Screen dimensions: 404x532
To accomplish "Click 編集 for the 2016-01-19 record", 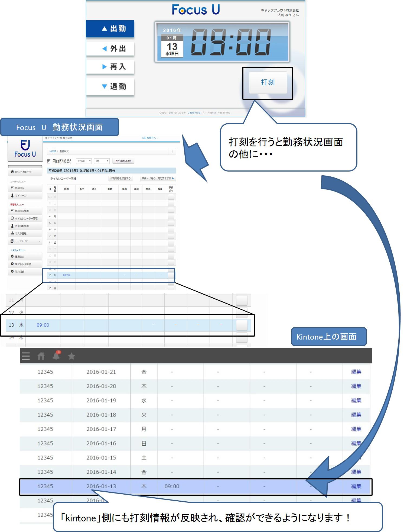I will click(x=356, y=401).
